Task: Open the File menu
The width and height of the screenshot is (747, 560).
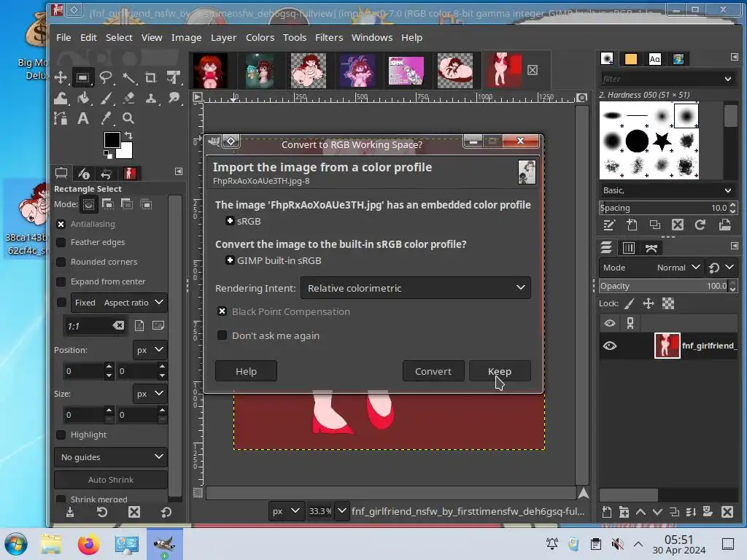Action: (x=63, y=37)
